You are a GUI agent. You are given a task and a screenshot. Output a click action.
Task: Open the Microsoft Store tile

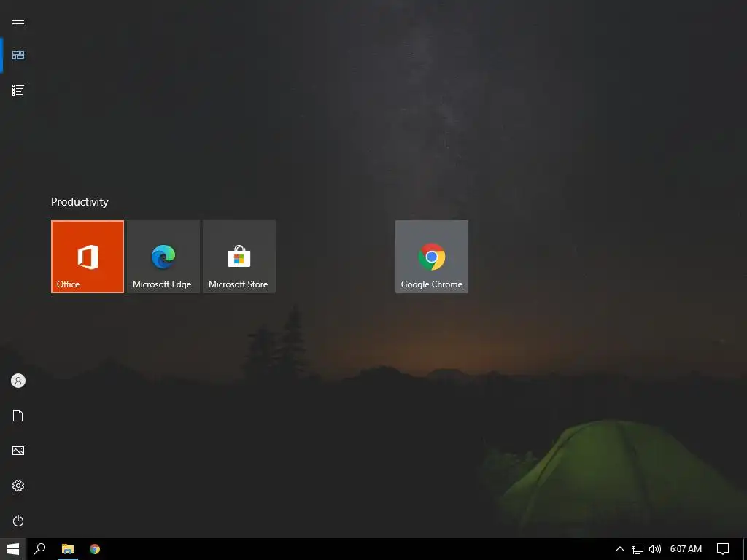pyautogui.click(x=239, y=257)
